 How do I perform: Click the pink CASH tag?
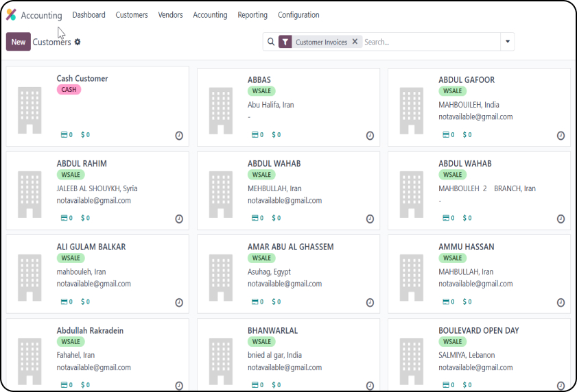click(x=69, y=90)
